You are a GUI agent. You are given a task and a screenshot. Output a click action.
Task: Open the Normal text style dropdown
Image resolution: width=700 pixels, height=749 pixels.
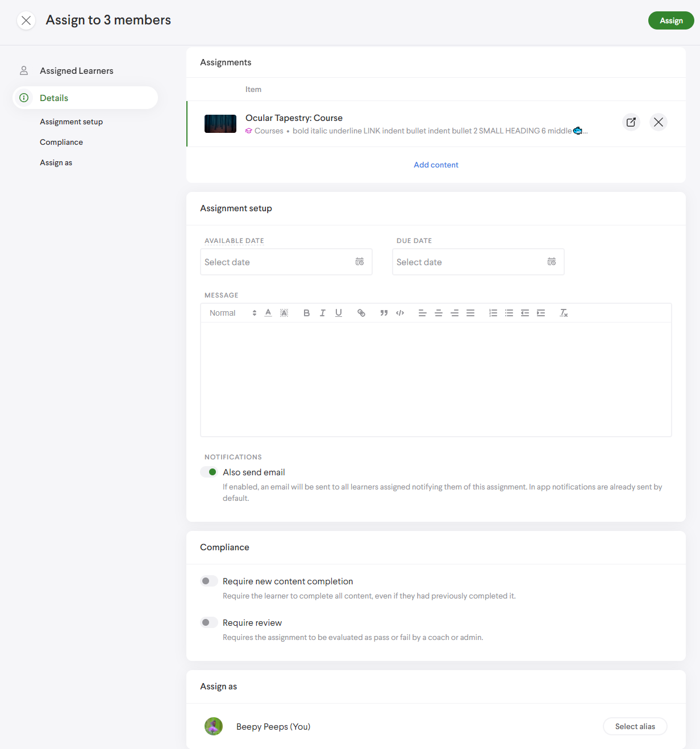point(232,313)
